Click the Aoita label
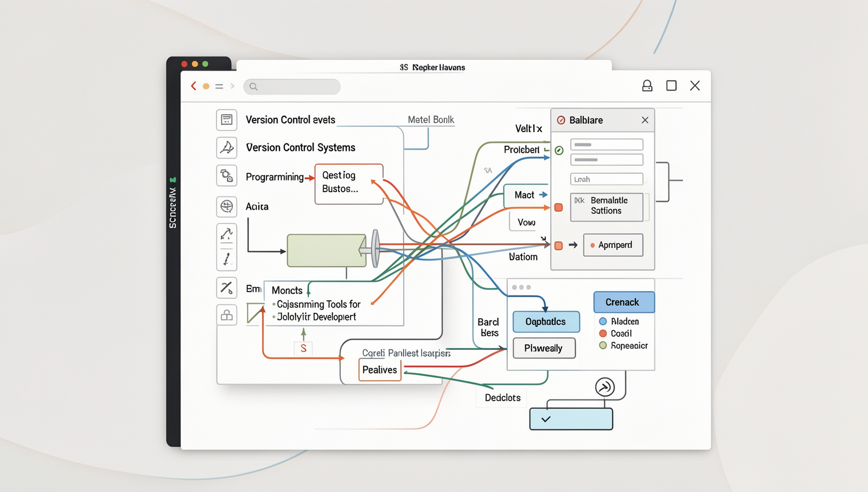This screenshot has height=492, width=868. pos(257,206)
